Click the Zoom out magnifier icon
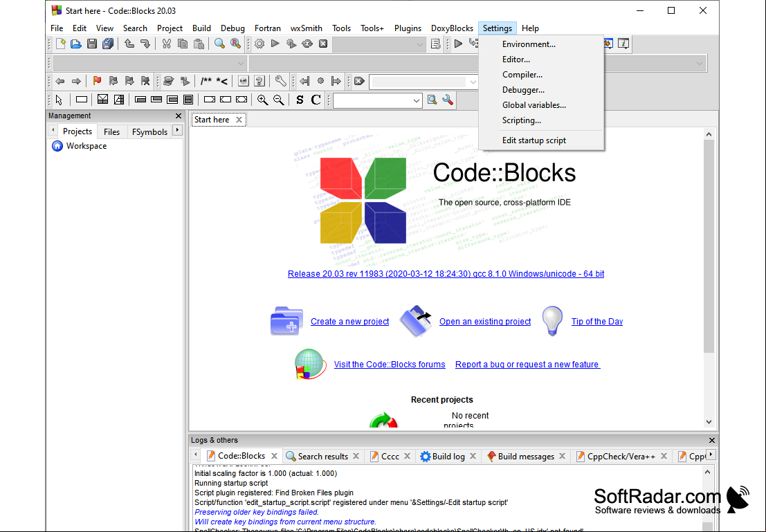Image resolution: width=766 pixels, height=532 pixels. (278, 100)
